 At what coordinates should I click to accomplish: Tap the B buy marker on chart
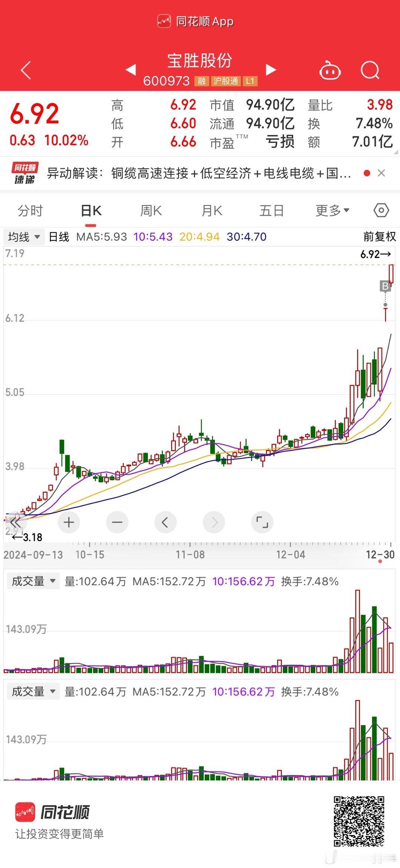(385, 286)
